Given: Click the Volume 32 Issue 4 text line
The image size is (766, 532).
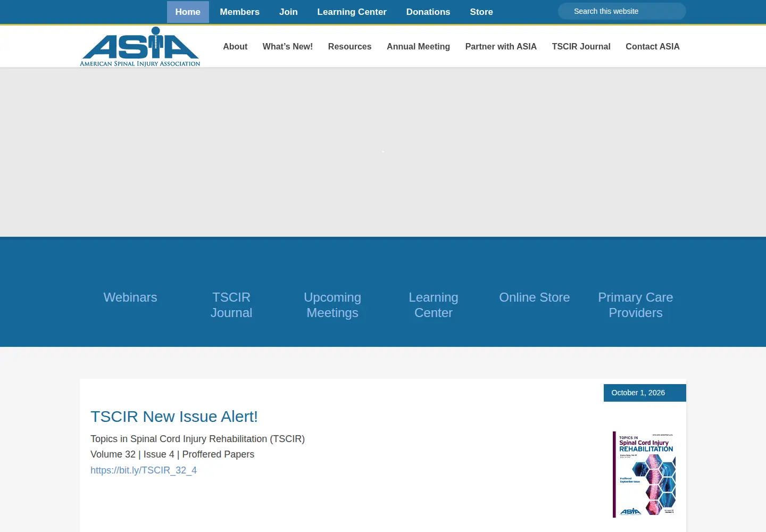Looking at the screenshot, I should click(x=172, y=454).
